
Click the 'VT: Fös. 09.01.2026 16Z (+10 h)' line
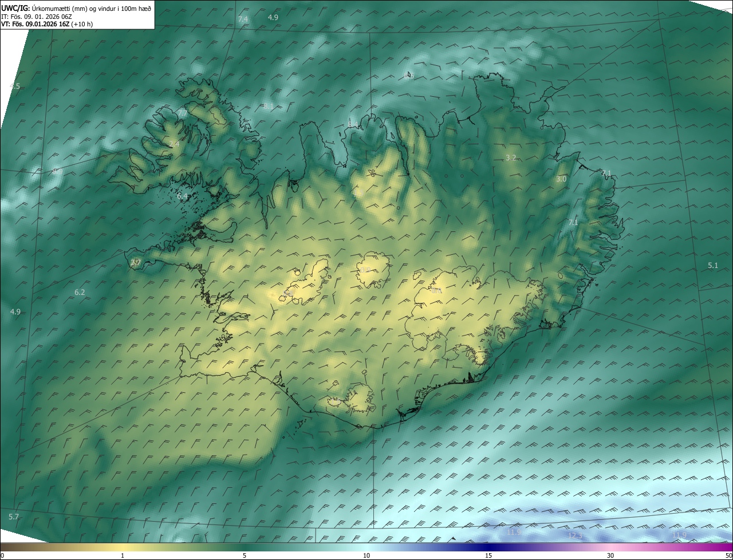(47, 24)
